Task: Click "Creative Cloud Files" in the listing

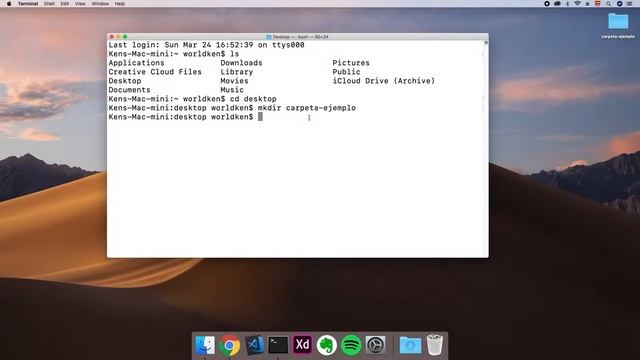Action: pyautogui.click(x=155, y=72)
